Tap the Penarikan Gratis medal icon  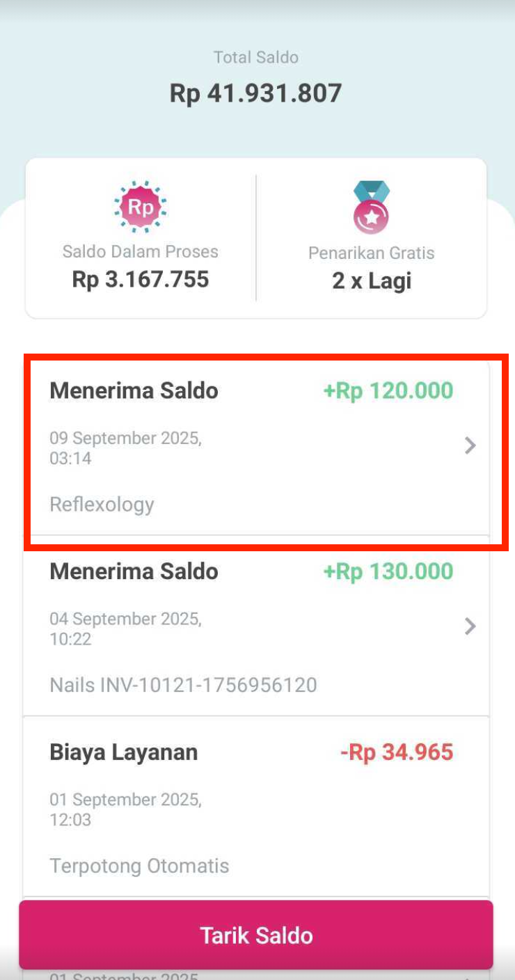click(x=371, y=207)
